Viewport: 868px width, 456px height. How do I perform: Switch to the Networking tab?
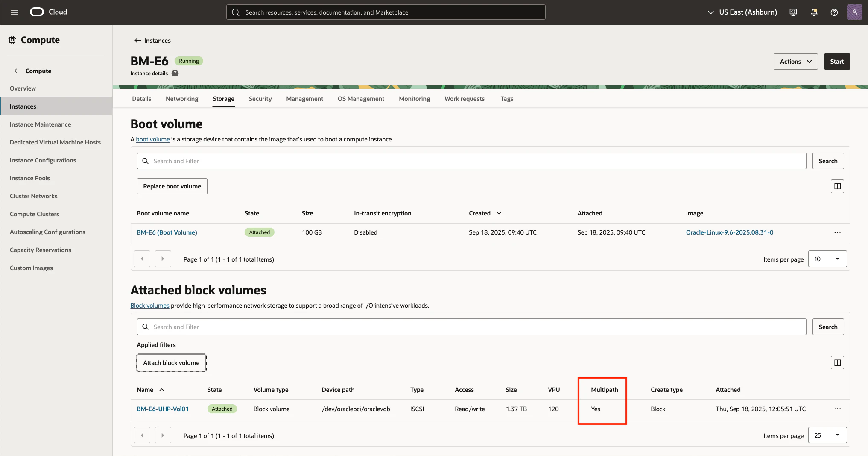click(182, 99)
